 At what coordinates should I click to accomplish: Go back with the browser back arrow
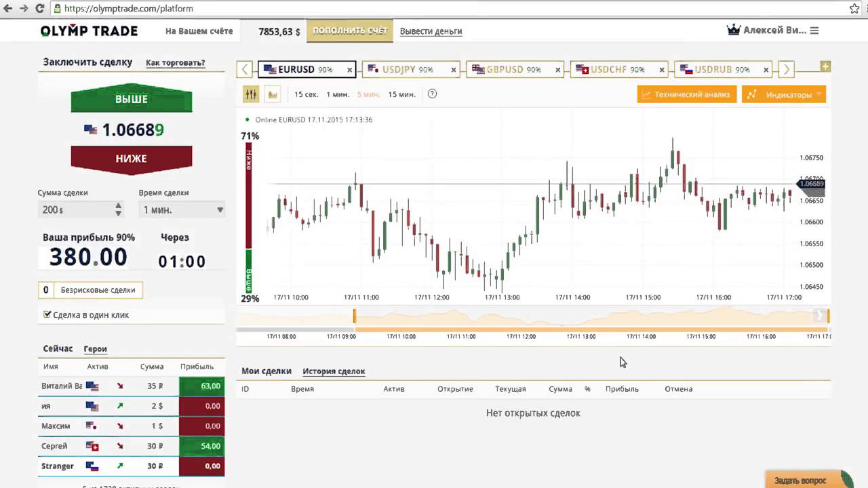[8, 9]
